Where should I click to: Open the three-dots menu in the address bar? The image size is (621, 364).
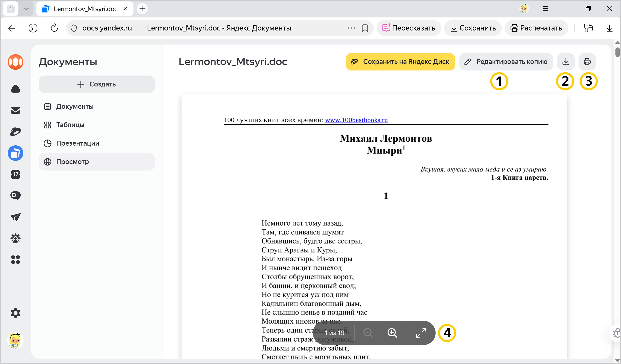pos(351,28)
